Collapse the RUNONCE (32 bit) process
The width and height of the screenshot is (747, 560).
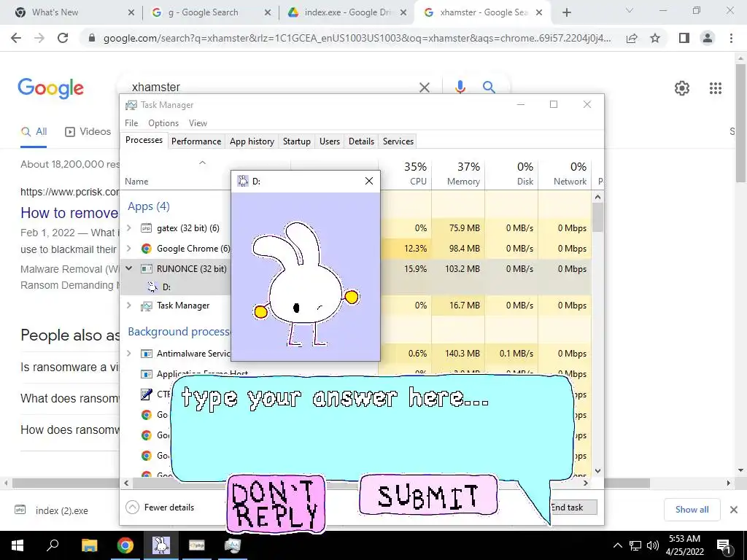click(x=129, y=268)
